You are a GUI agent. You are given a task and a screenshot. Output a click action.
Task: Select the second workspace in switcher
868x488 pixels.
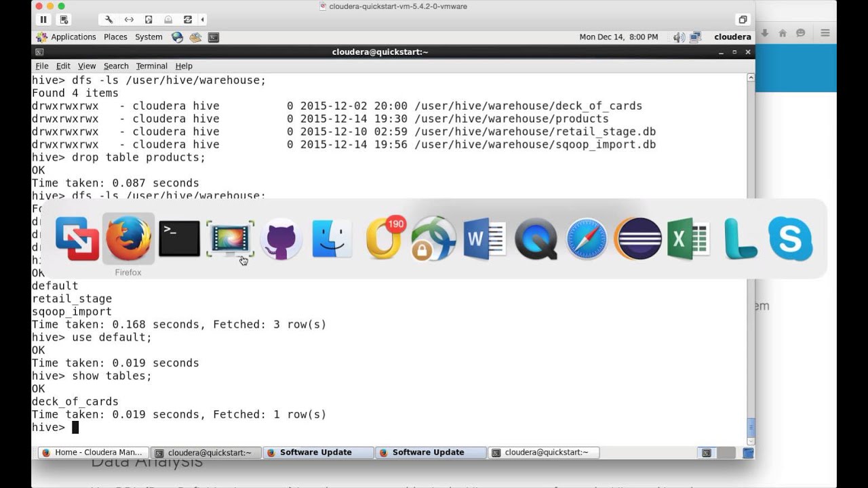(726, 453)
